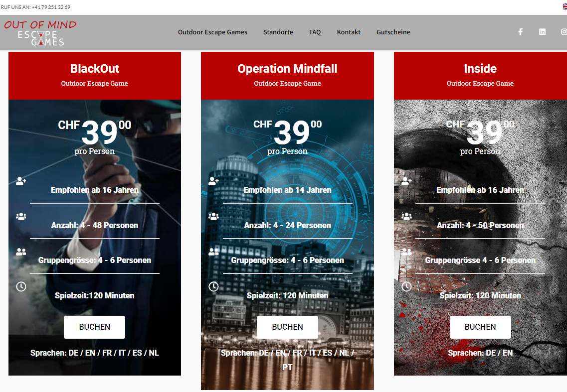Select the BlackOut card title heading
The height and width of the screenshot is (392, 567).
pos(95,69)
